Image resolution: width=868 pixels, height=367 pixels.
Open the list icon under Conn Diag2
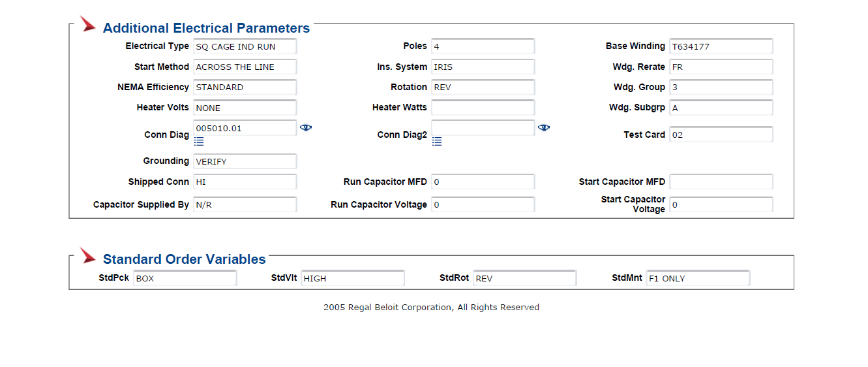(437, 141)
